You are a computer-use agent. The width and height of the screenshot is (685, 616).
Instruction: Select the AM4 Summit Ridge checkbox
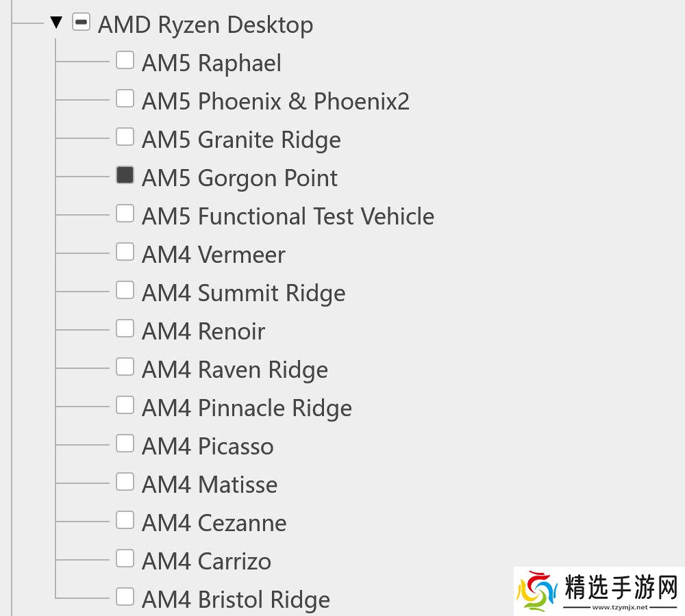125,290
